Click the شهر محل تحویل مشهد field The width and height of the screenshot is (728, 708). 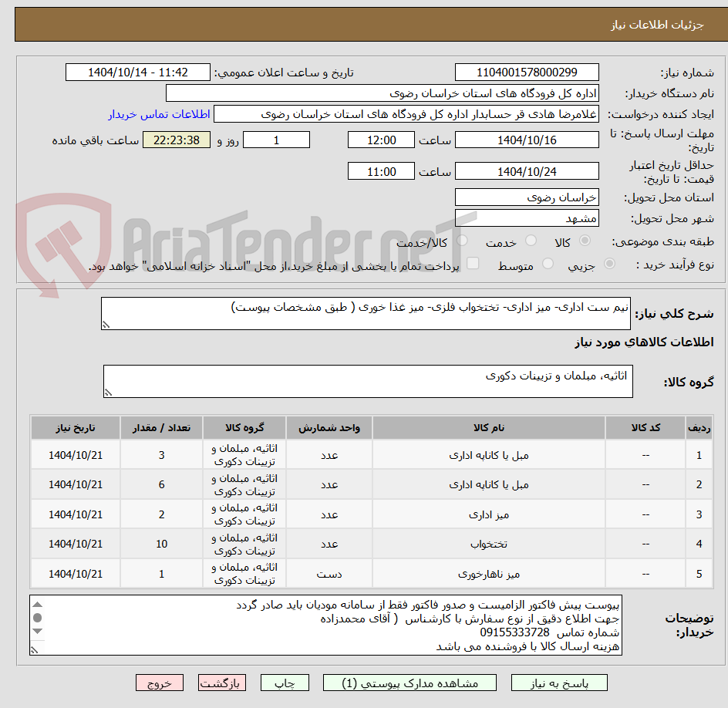(x=527, y=218)
